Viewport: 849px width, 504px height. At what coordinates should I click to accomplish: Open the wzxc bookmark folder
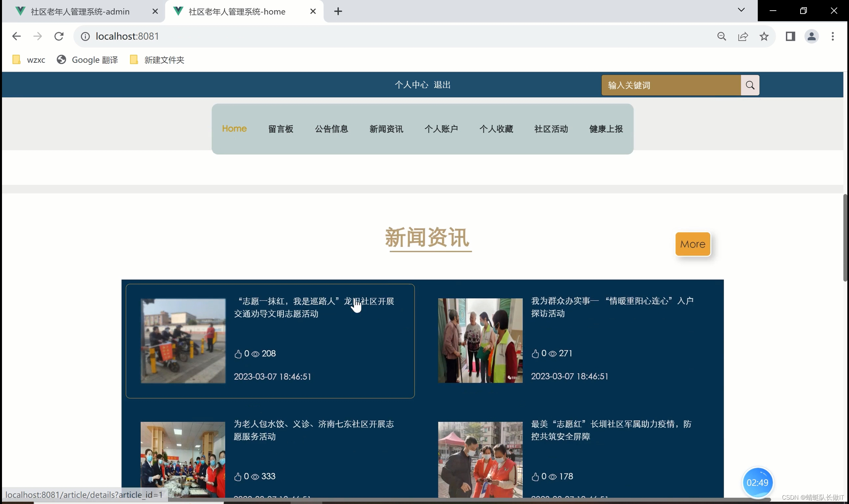[x=29, y=60]
